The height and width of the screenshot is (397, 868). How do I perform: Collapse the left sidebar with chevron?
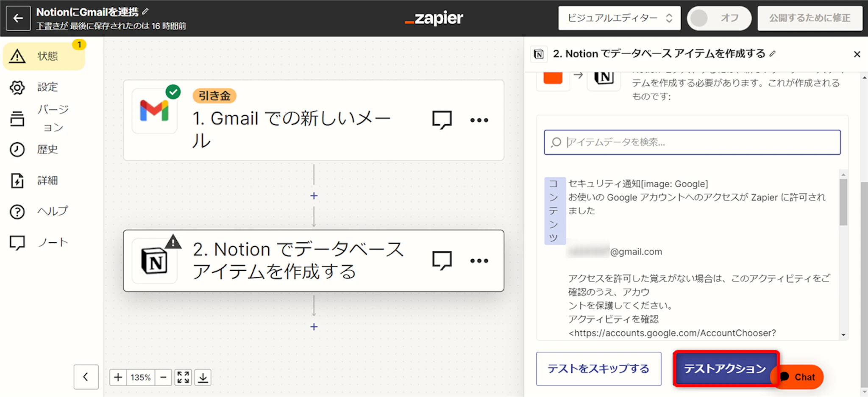pyautogui.click(x=86, y=377)
